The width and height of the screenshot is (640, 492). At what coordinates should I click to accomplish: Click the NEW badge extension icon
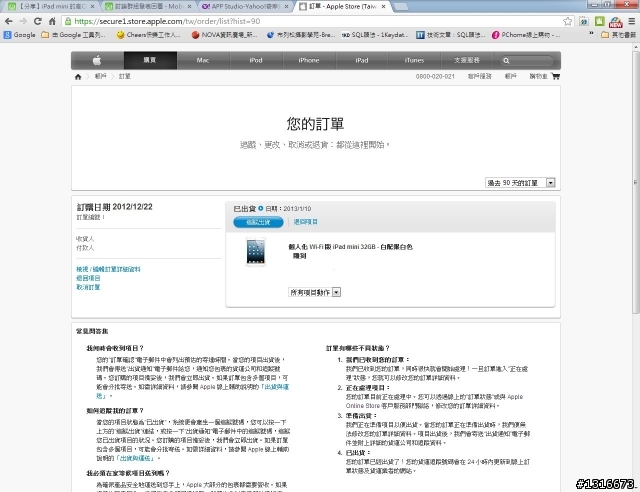click(x=616, y=22)
